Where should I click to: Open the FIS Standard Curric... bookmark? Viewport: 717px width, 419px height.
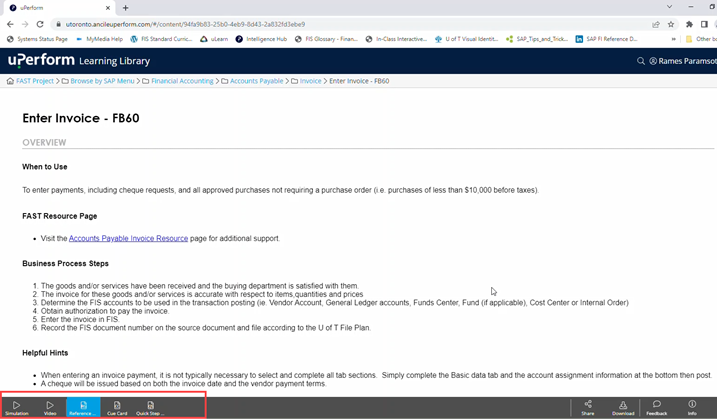click(161, 39)
